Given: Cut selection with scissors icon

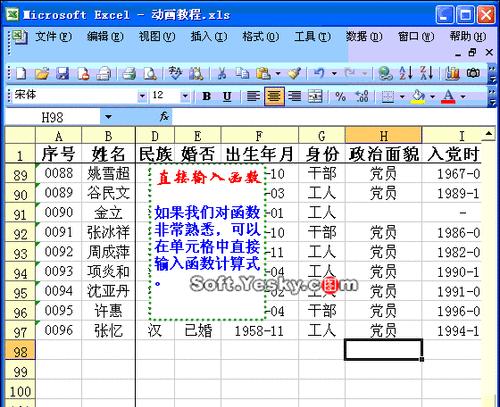Looking at the screenshot, I should pos(222,74).
